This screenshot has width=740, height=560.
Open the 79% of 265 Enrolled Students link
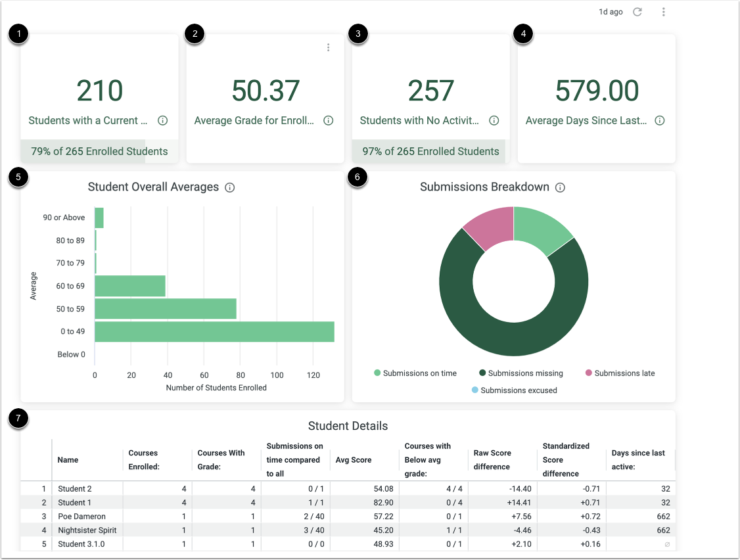[99, 151]
